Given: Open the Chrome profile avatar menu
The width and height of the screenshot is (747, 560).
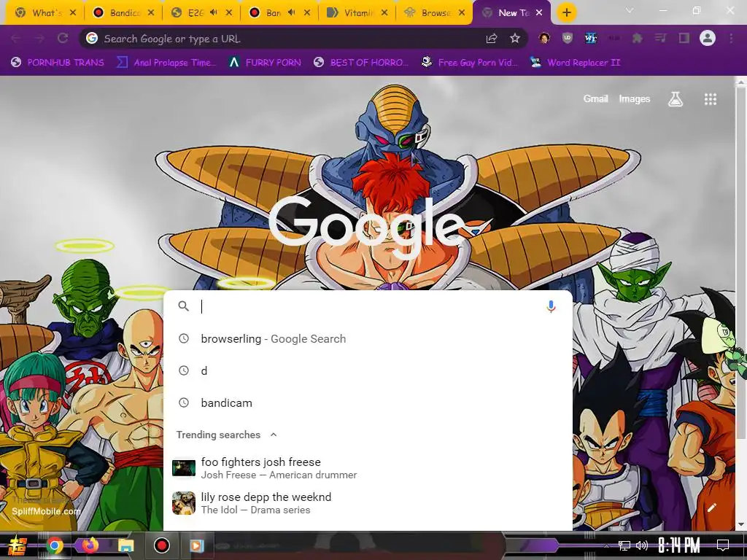Looking at the screenshot, I should (x=708, y=39).
